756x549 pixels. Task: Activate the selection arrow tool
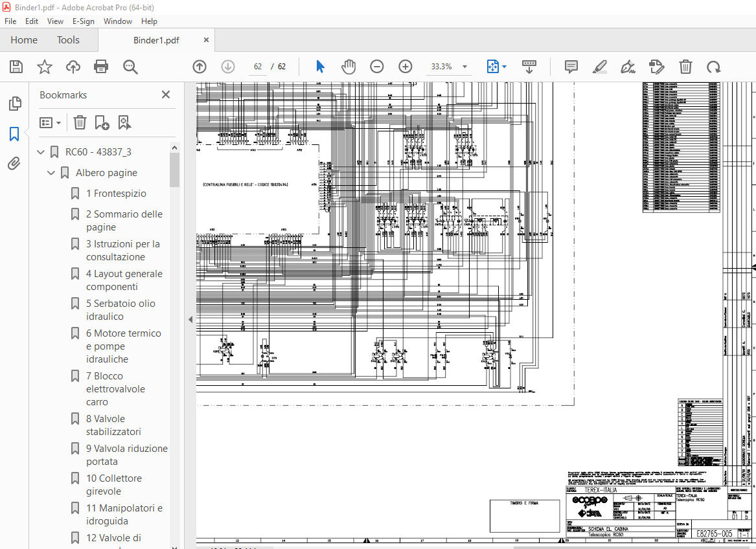point(320,67)
